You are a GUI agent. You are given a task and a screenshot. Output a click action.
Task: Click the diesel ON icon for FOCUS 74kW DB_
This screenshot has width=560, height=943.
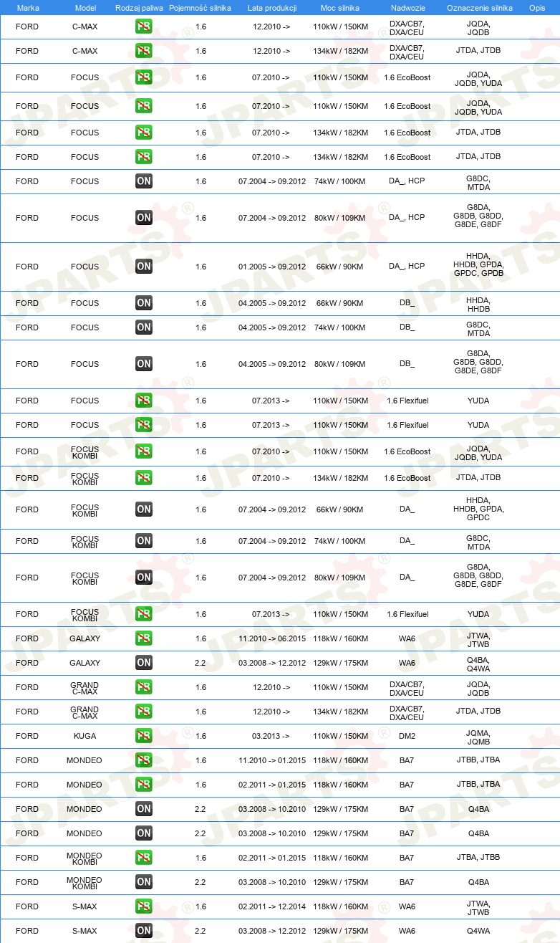144,327
